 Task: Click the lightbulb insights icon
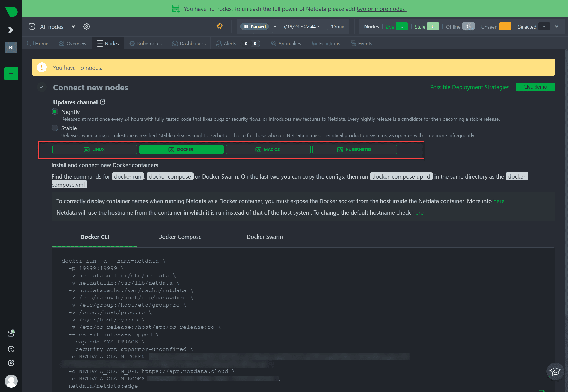pyautogui.click(x=219, y=26)
